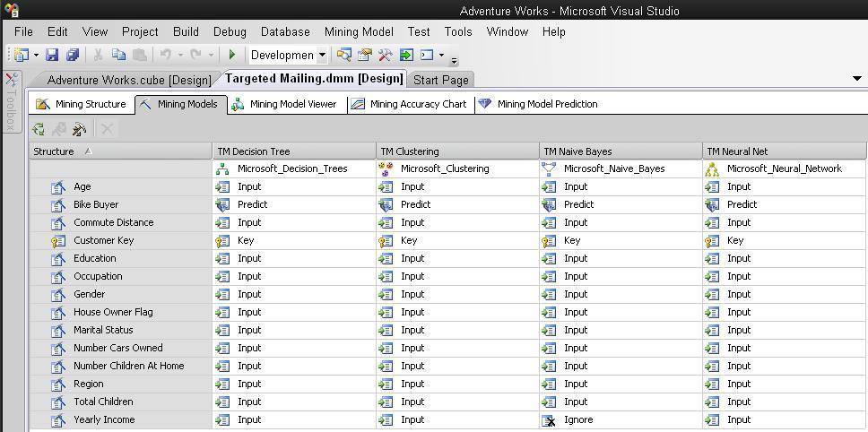This screenshot has width=868, height=432.
Task: Switch to Adventure Works.cube [Design] tab
Action: tap(129, 80)
